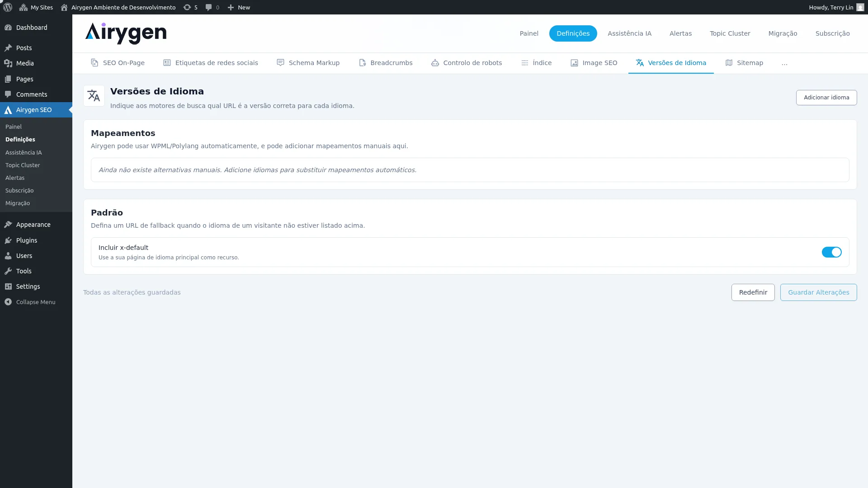
Task: Open Topic Cluster in top navigation
Action: click(x=730, y=33)
